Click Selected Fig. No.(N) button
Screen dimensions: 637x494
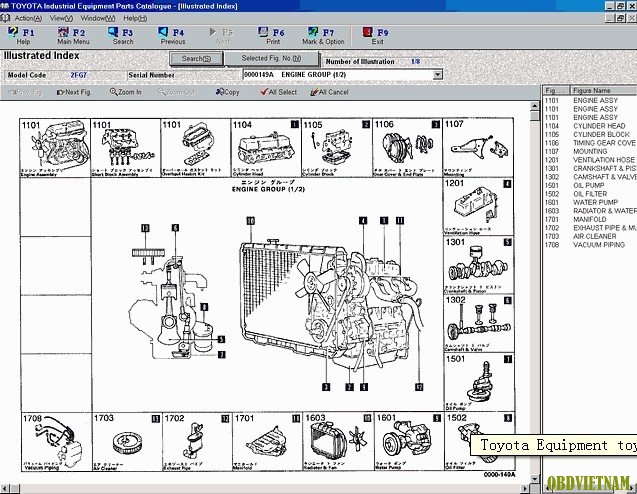(271, 58)
